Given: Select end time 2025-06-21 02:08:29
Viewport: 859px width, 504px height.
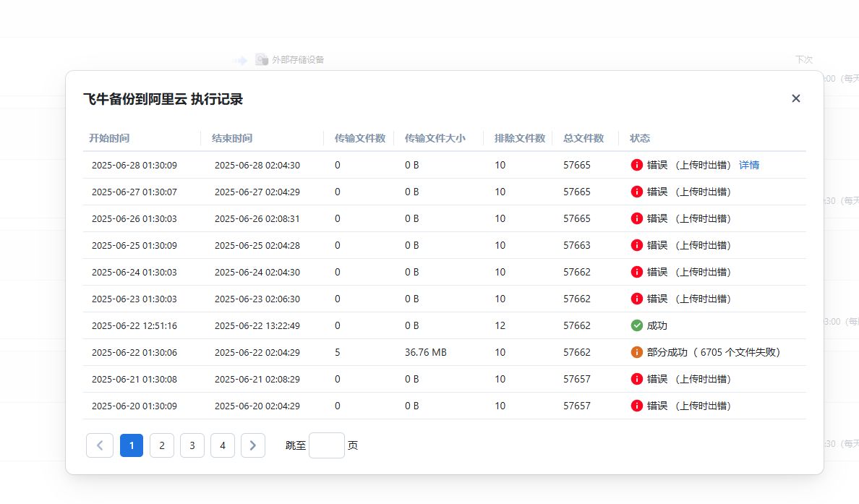Looking at the screenshot, I should click(257, 379).
